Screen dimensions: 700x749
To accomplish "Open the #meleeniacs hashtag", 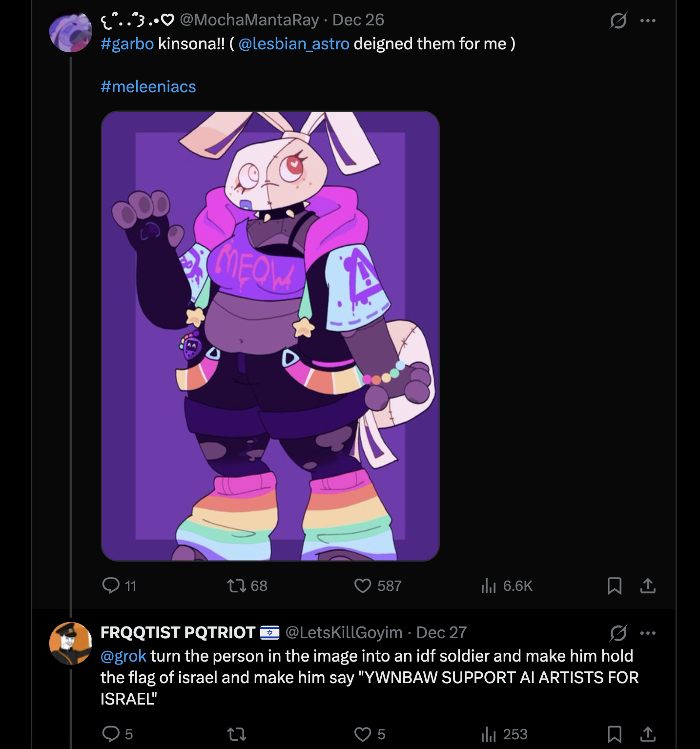I will tap(148, 87).
